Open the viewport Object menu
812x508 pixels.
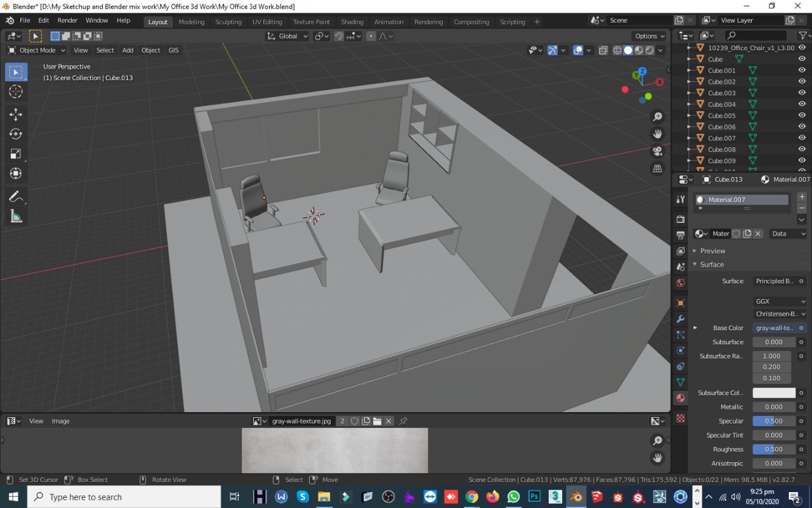click(x=151, y=50)
